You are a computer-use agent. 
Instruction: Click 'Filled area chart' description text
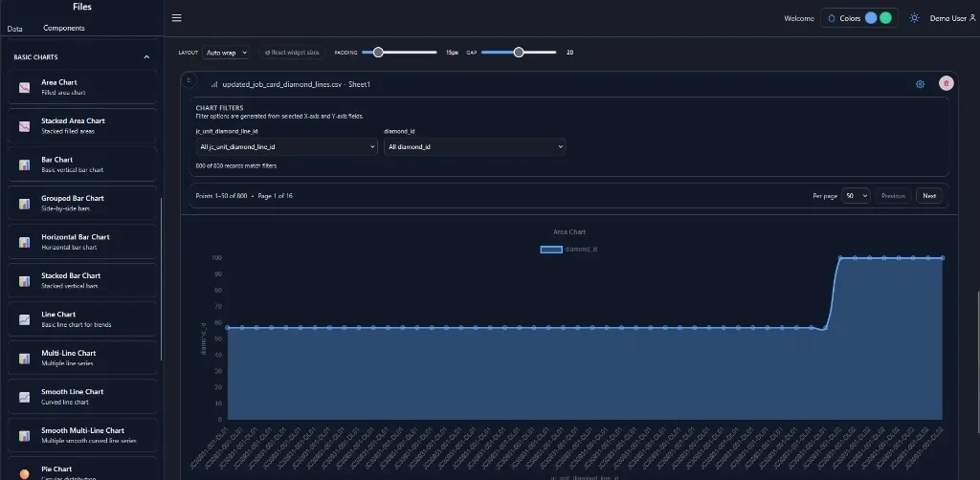(x=63, y=93)
